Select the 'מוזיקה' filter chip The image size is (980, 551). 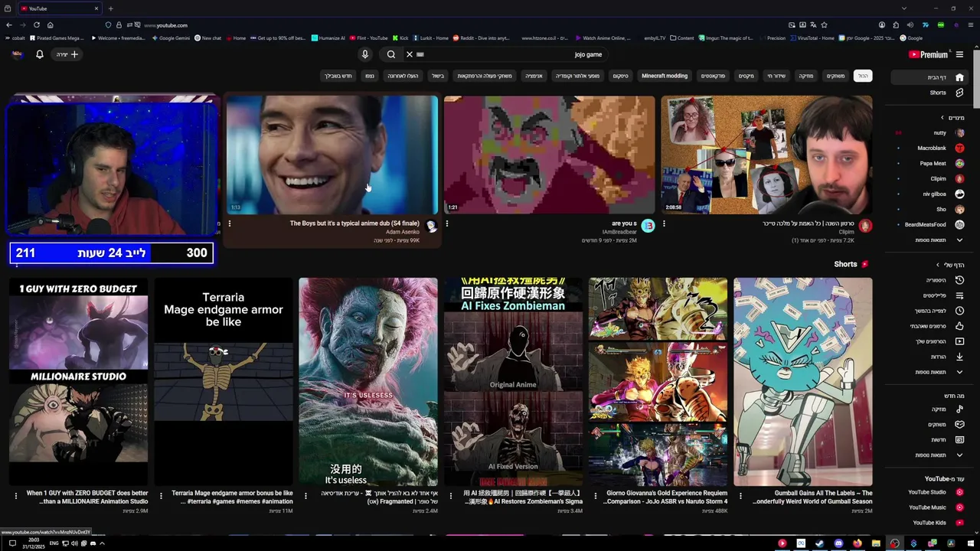coord(806,76)
